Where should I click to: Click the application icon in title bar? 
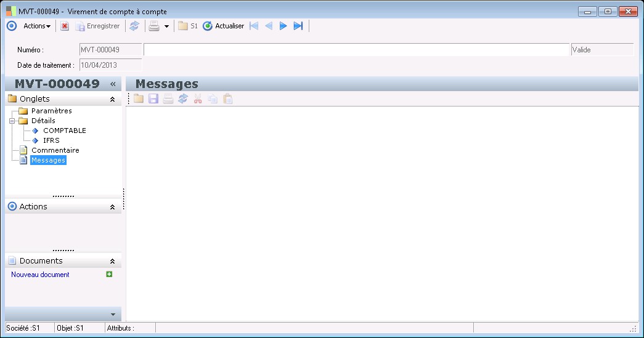[11, 11]
